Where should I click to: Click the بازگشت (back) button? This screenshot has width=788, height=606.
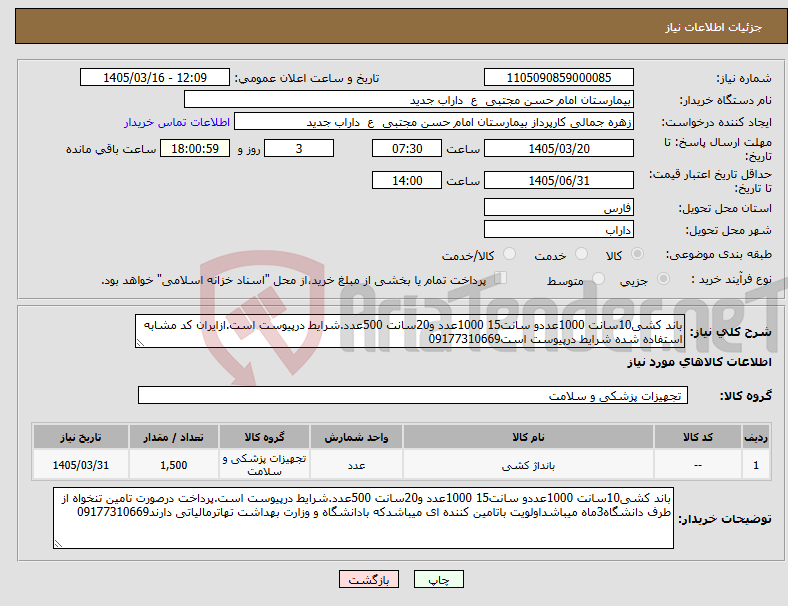pyautogui.click(x=369, y=579)
